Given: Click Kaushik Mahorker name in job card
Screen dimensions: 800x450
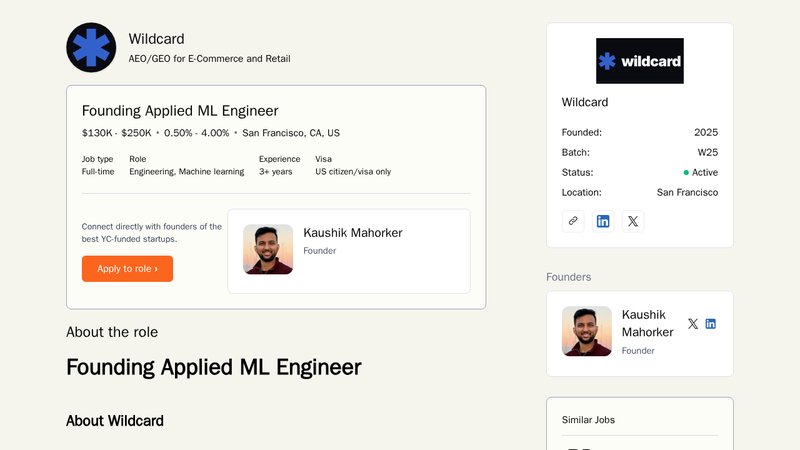Looking at the screenshot, I should pyautogui.click(x=353, y=233).
